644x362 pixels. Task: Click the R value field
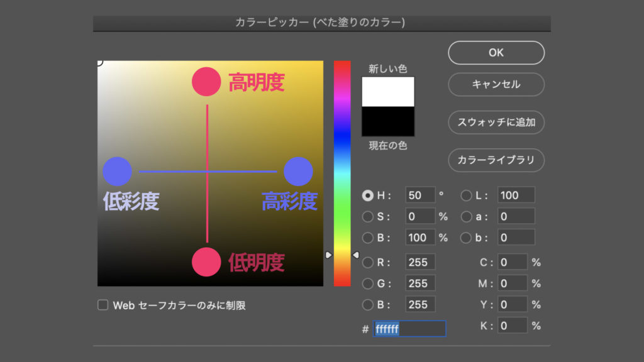pos(420,262)
